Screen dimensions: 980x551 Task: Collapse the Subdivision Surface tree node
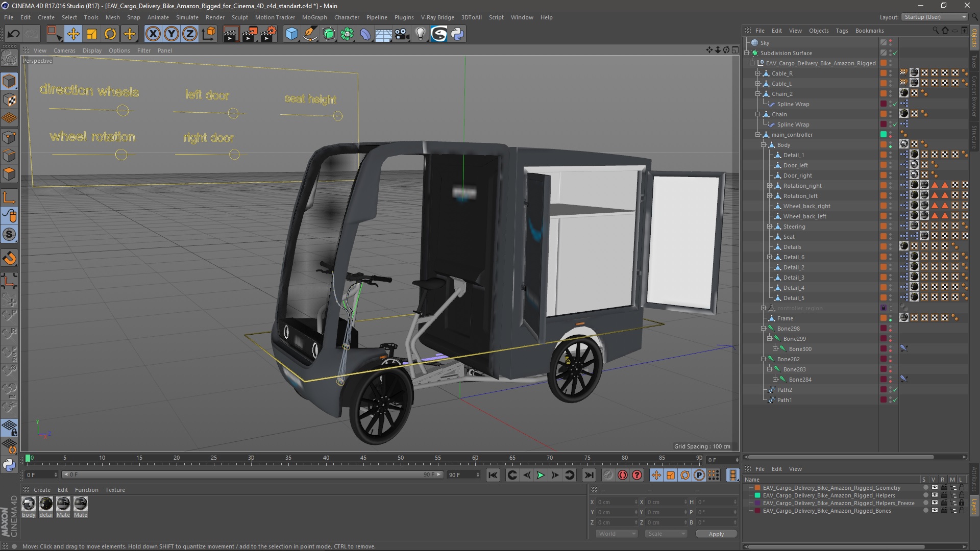click(747, 53)
